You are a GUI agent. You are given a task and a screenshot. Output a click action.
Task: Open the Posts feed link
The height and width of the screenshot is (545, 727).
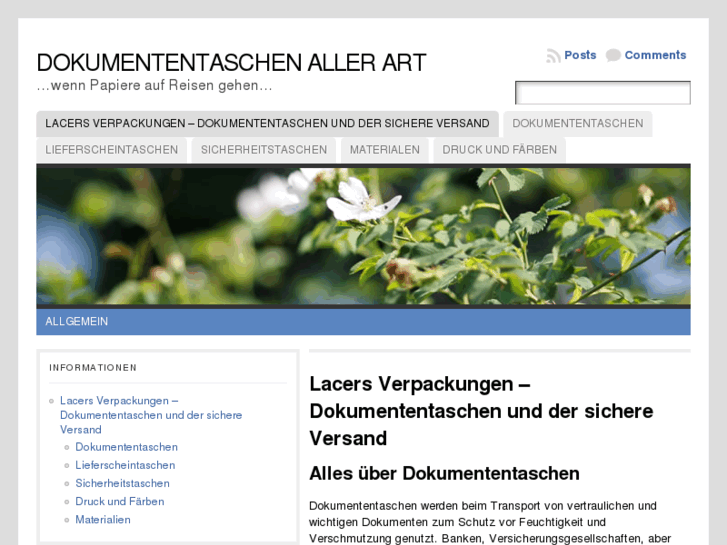tap(580, 55)
